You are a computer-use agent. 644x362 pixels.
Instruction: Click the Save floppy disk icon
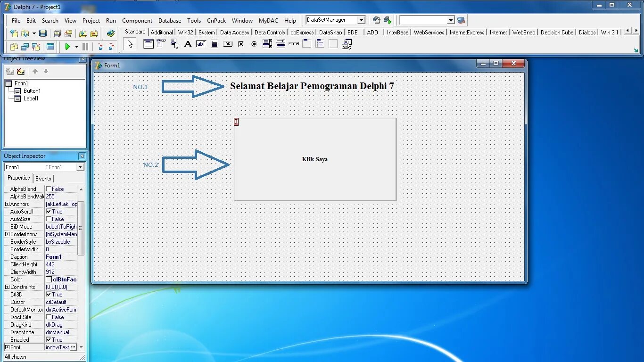[43, 33]
